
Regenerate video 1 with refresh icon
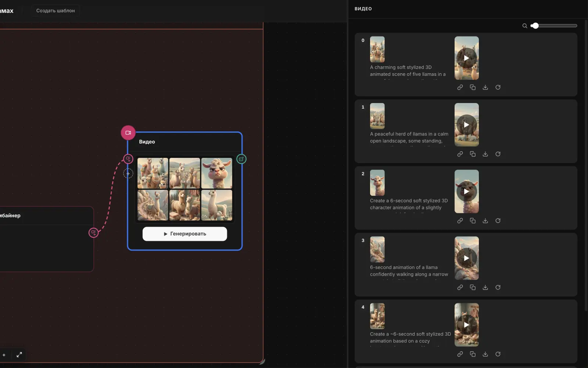coord(498,154)
